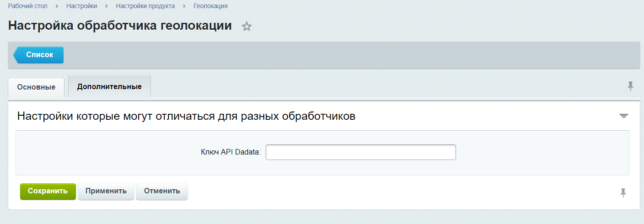Open breadcrumb arrow after Рабочий стол
Image resolution: width=644 pixels, height=224 pixels.
57,6
